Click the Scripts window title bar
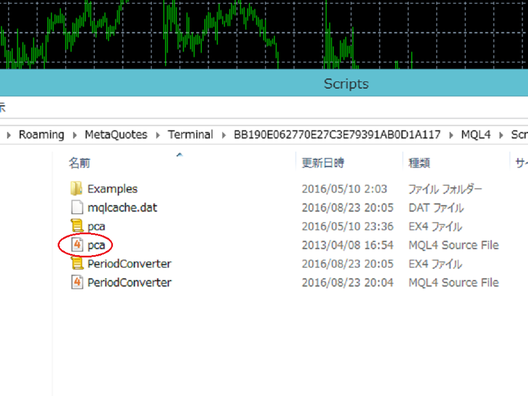528x396 pixels. click(x=264, y=83)
